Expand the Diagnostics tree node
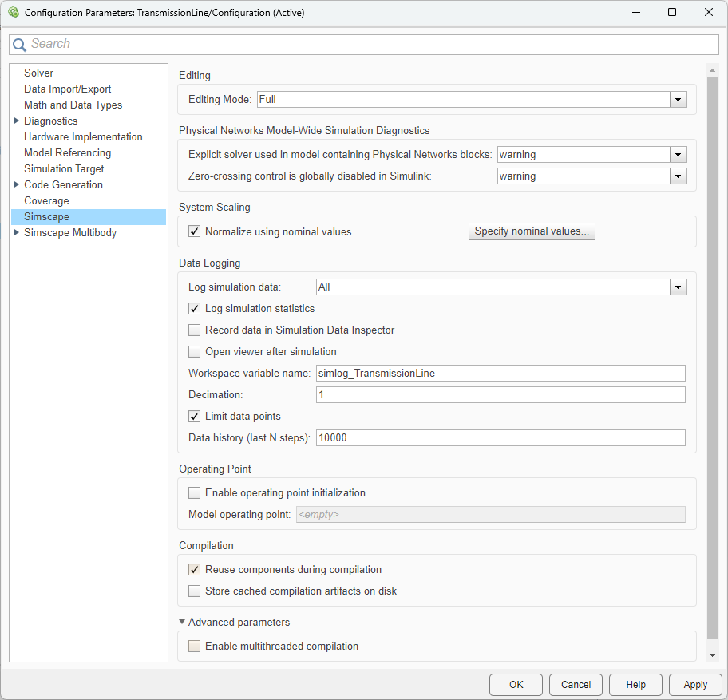The width and height of the screenshot is (728, 700). point(17,121)
